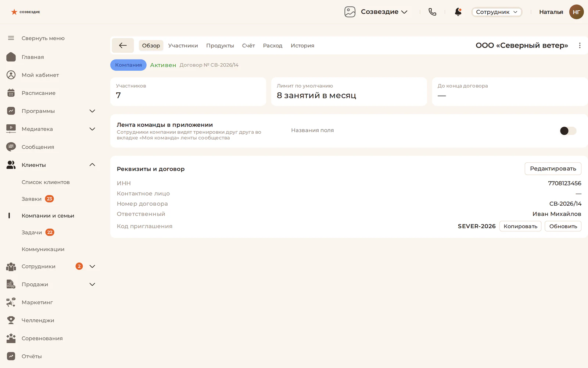
Task: Expand the Программы menu section
Action: coord(92,111)
